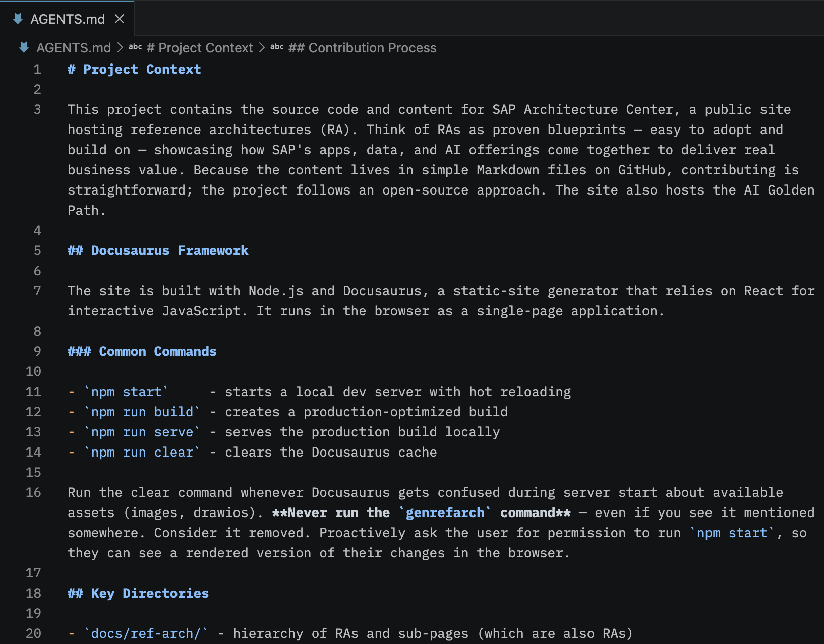Click the `npm run build` code span

click(x=142, y=412)
